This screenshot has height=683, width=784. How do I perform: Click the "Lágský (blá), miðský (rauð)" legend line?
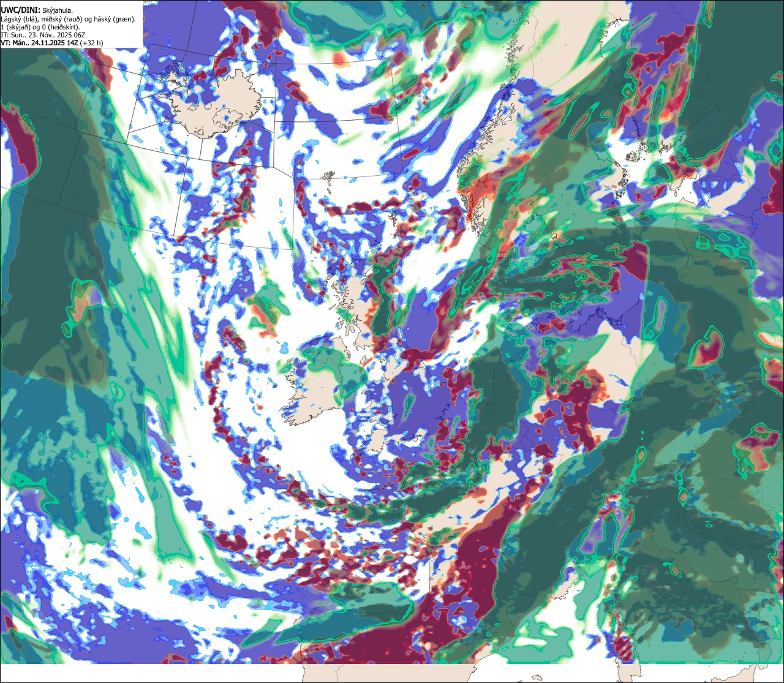tap(69, 19)
